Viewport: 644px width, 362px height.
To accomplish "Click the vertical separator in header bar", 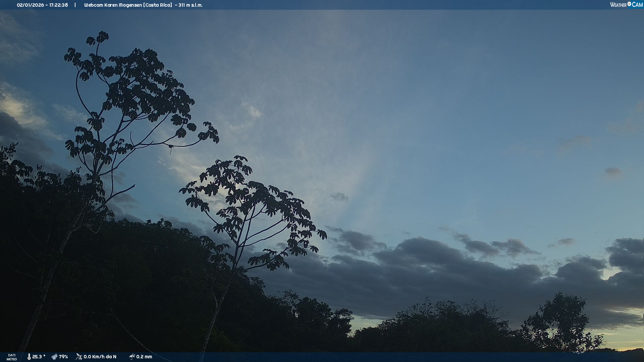I will point(75,5).
